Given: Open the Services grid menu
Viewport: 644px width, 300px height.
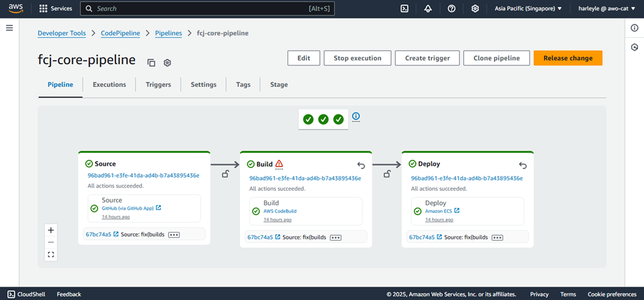Looking at the screenshot, I should [56, 8].
